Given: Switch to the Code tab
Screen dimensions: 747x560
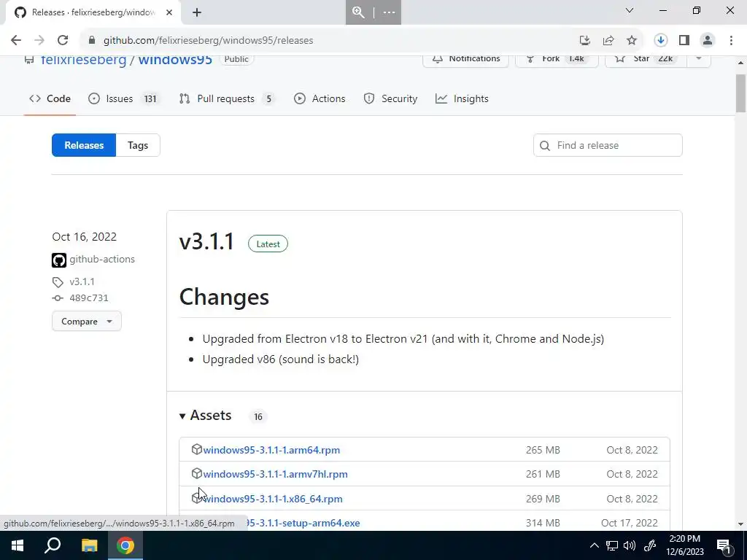Looking at the screenshot, I should 50,98.
